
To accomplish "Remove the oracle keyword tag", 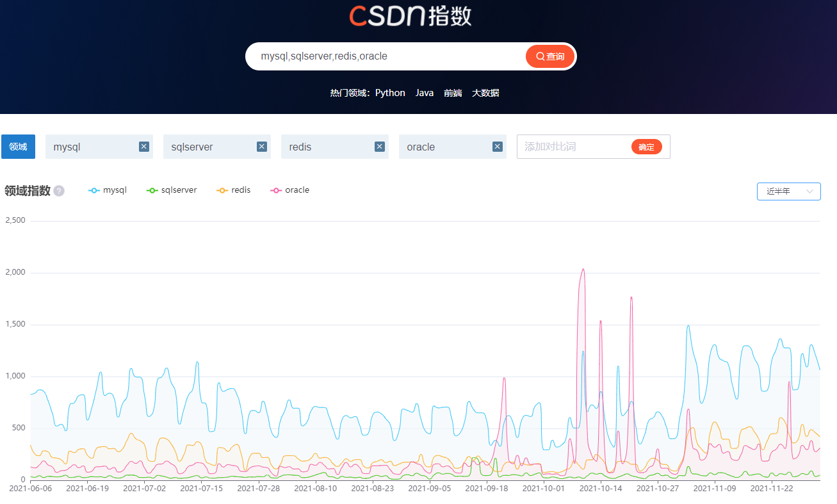I will pos(498,147).
